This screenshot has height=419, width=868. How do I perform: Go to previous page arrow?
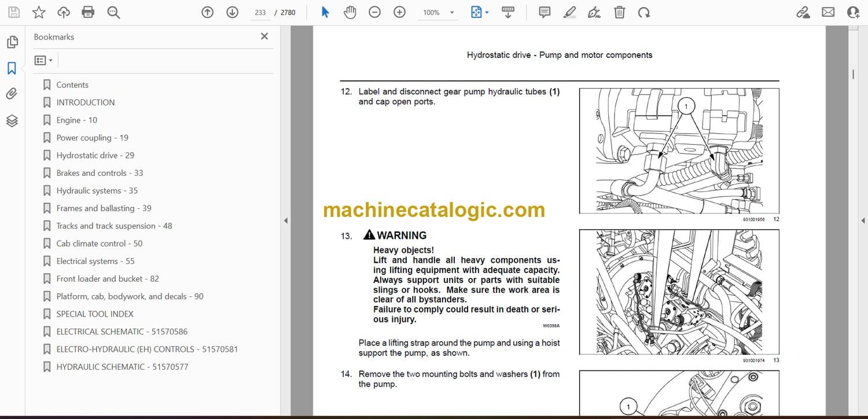coord(207,12)
